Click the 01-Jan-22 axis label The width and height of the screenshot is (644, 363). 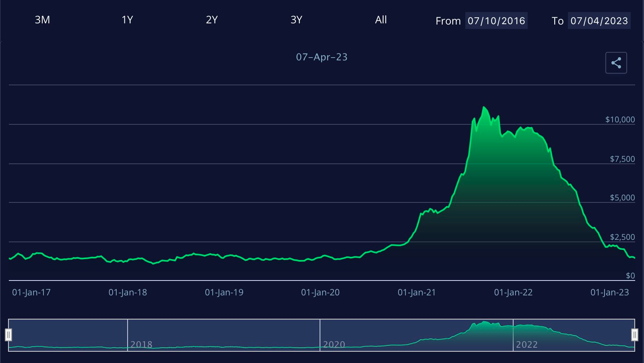pos(513,293)
